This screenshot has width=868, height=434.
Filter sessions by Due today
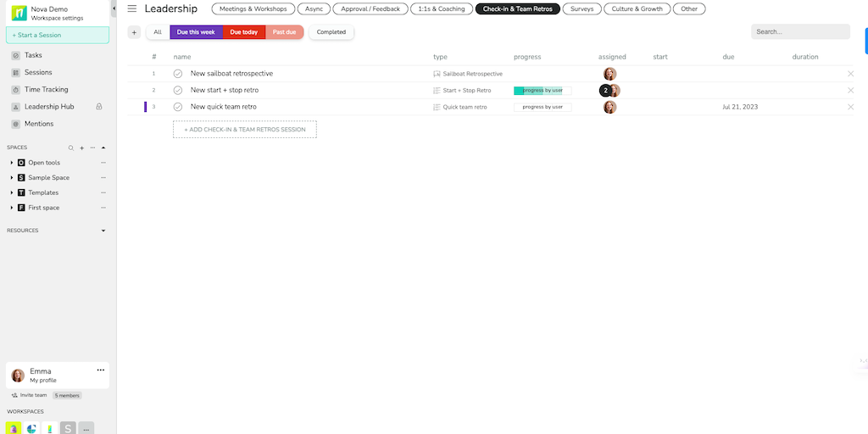(x=244, y=32)
